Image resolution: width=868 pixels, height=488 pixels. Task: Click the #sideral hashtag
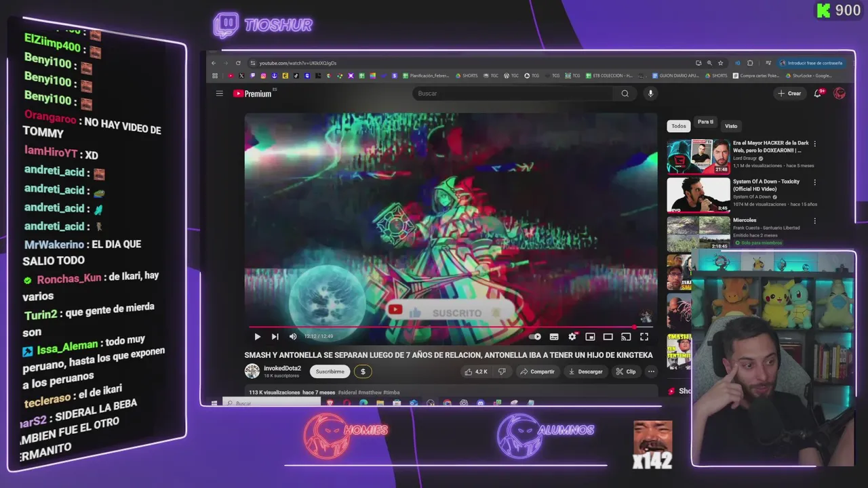[x=348, y=392]
